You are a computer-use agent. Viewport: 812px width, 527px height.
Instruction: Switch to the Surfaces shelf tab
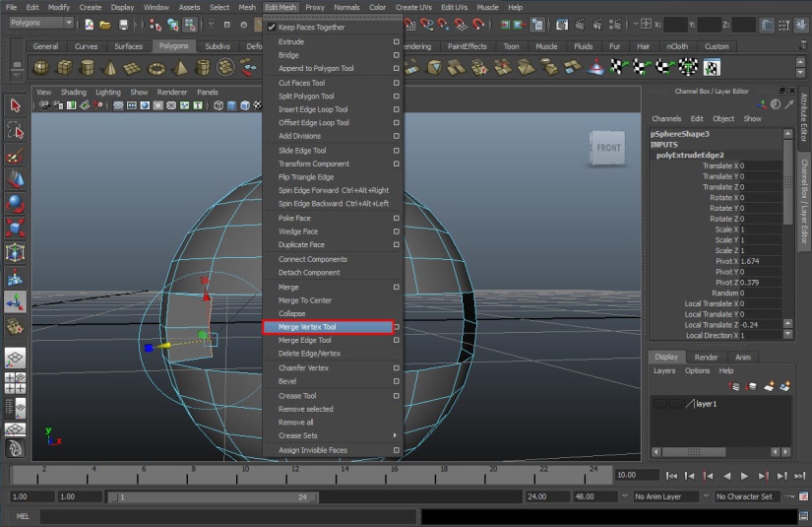[x=128, y=46]
